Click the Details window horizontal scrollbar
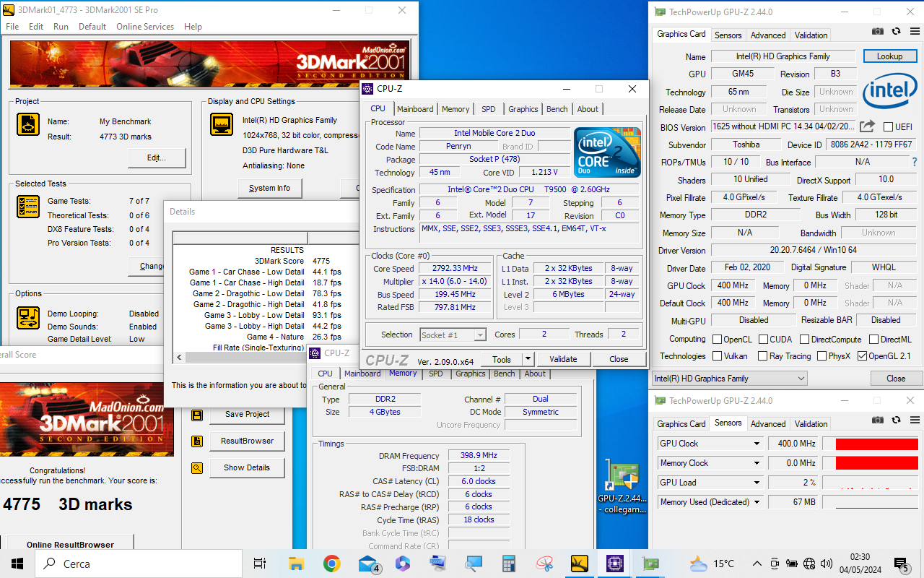 (247, 357)
